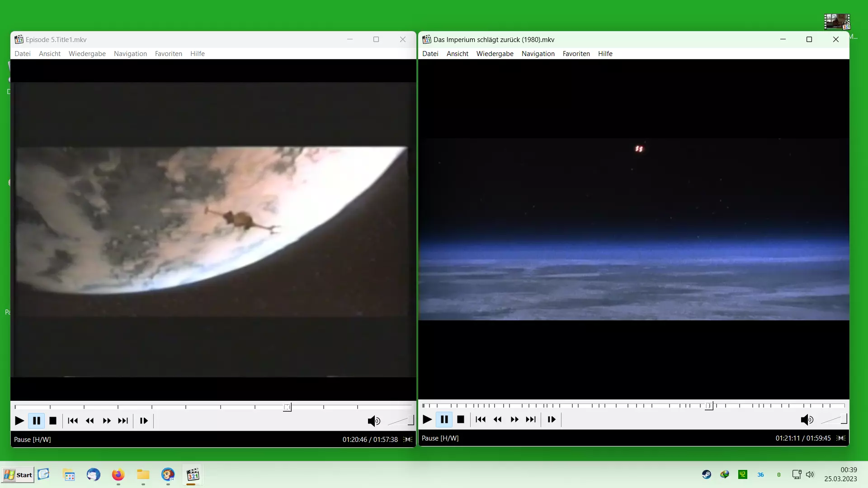
Task: Open Wiedergabe menu in Das Imperium window
Action: [x=495, y=53]
